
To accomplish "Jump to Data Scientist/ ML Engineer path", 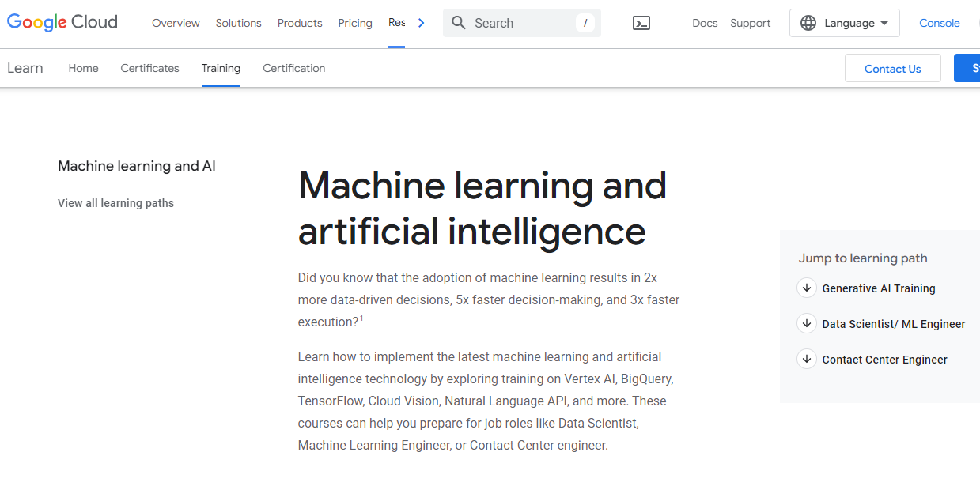I will pyautogui.click(x=894, y=324).
